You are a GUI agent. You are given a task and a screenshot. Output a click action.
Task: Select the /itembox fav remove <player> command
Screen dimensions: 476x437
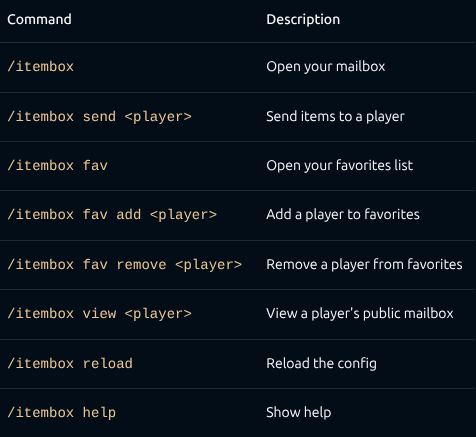coord(125,264)
